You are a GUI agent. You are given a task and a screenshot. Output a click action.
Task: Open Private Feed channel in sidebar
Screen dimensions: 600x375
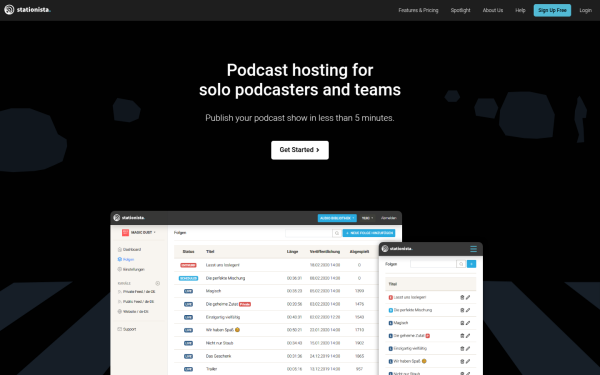click(x=136, y=292)
